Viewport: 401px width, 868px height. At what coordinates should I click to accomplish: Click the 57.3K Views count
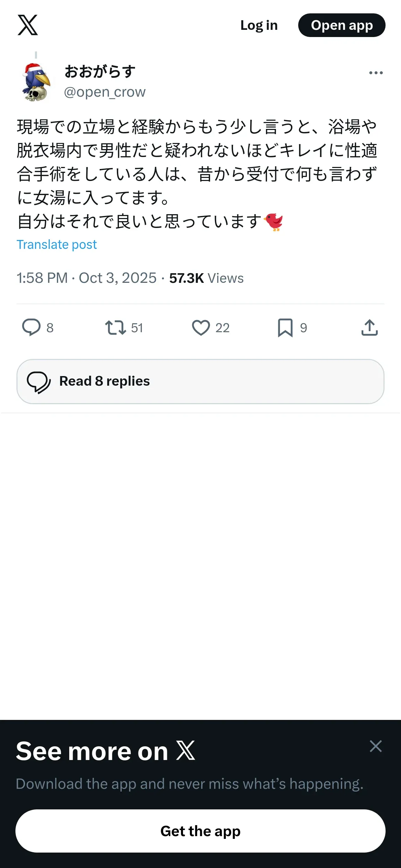coord(206,278)
